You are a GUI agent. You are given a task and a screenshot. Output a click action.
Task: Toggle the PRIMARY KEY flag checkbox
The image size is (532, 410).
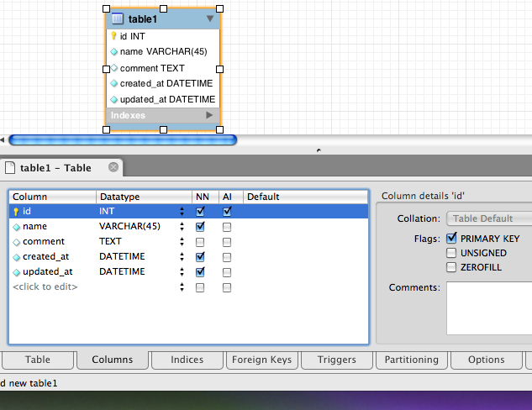pyautogui.click(x=452, y=239)
